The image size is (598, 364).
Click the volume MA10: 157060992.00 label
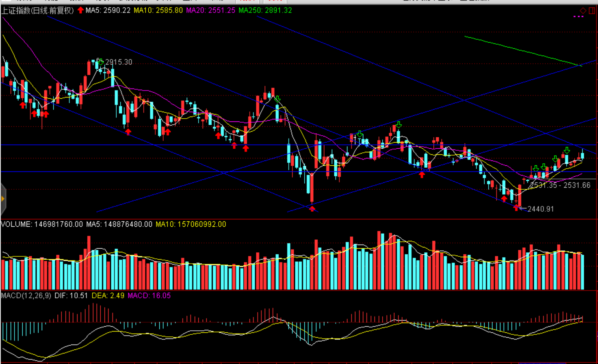point(191,224)
